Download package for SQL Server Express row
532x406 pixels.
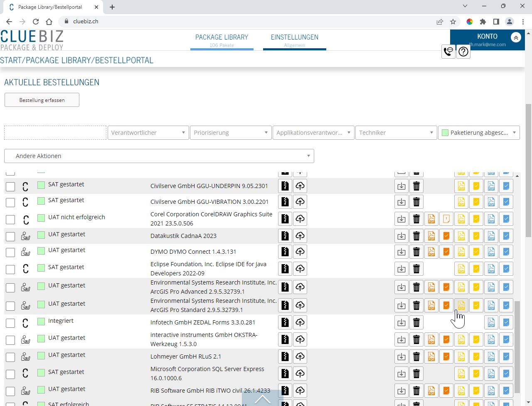pos(401,374)
